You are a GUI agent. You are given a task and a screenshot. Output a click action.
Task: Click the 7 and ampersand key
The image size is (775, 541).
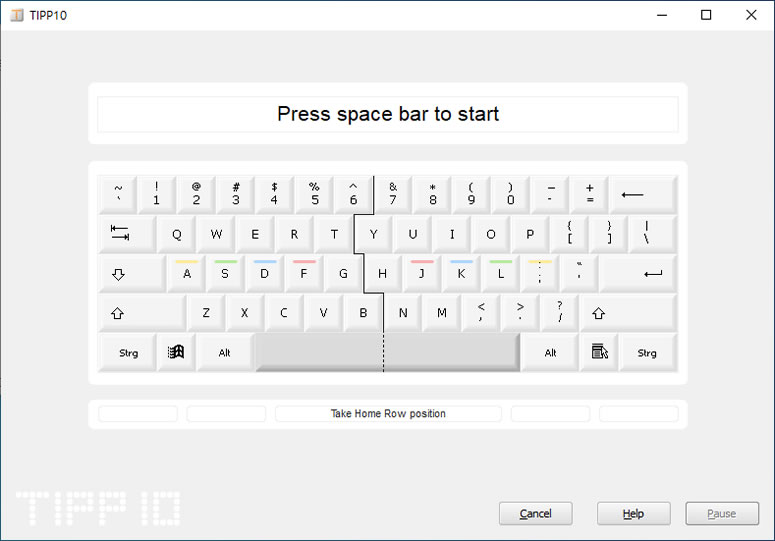pos(393,195)
